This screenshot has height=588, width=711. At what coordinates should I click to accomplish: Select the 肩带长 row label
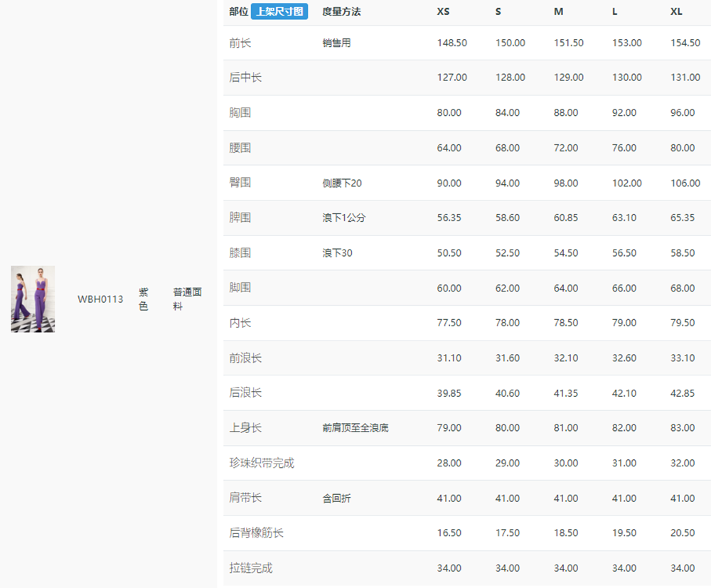[245, 498]
